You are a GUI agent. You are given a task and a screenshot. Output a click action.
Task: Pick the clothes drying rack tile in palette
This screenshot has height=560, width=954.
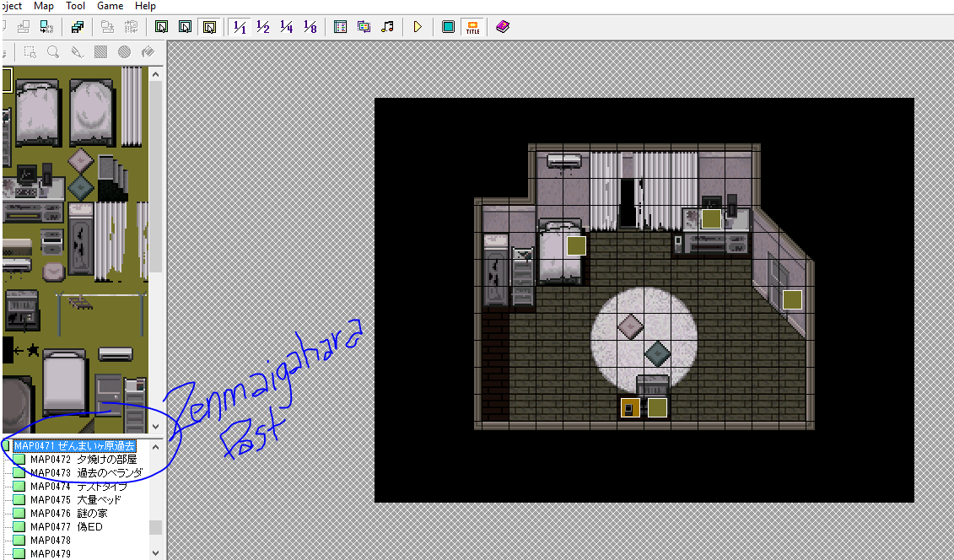tap(101, 313)
